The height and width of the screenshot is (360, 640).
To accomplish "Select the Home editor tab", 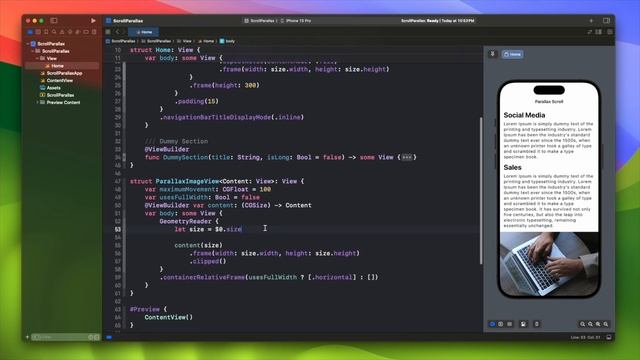I will click(144, 32).
